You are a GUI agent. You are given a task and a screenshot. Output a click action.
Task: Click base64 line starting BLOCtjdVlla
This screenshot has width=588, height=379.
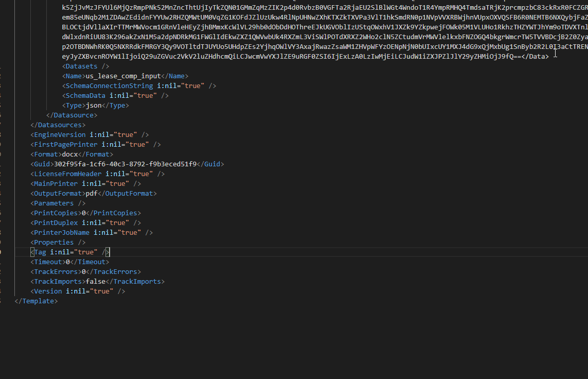pos(325,27)
